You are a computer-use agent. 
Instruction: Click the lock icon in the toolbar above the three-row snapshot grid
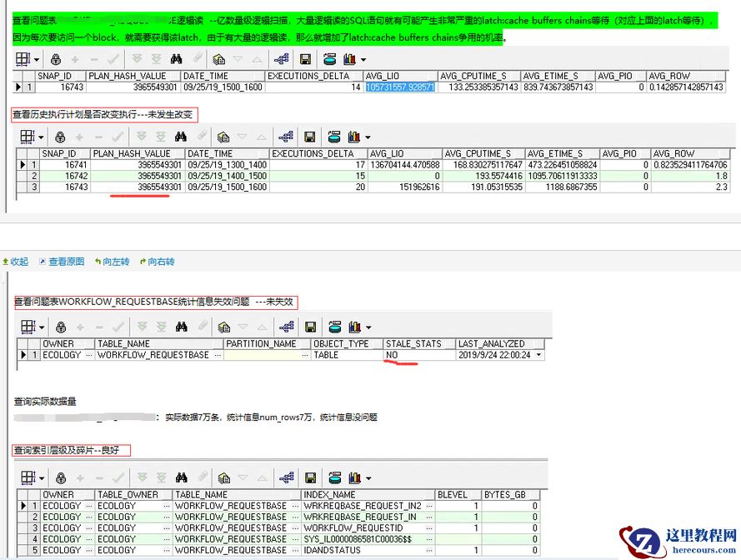[60, 137]
